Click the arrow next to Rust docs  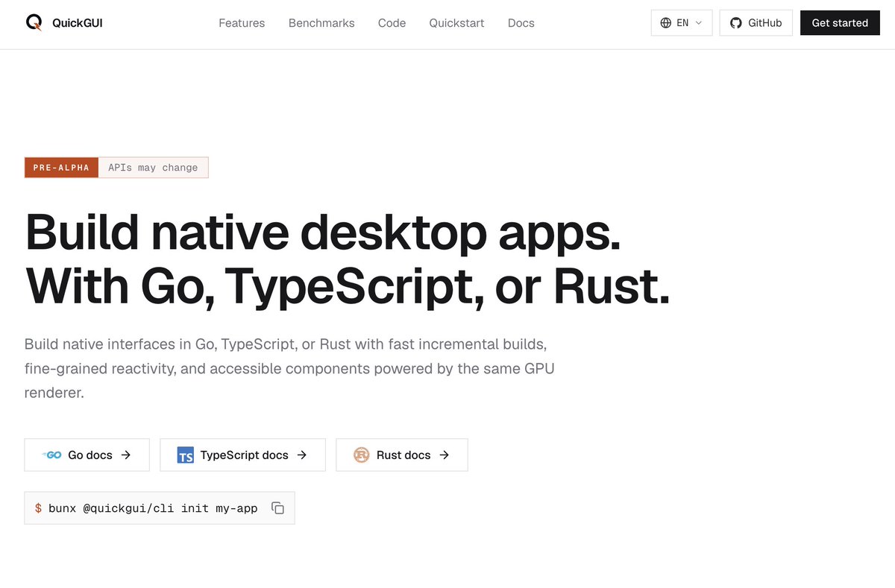(x=445, y=455)
